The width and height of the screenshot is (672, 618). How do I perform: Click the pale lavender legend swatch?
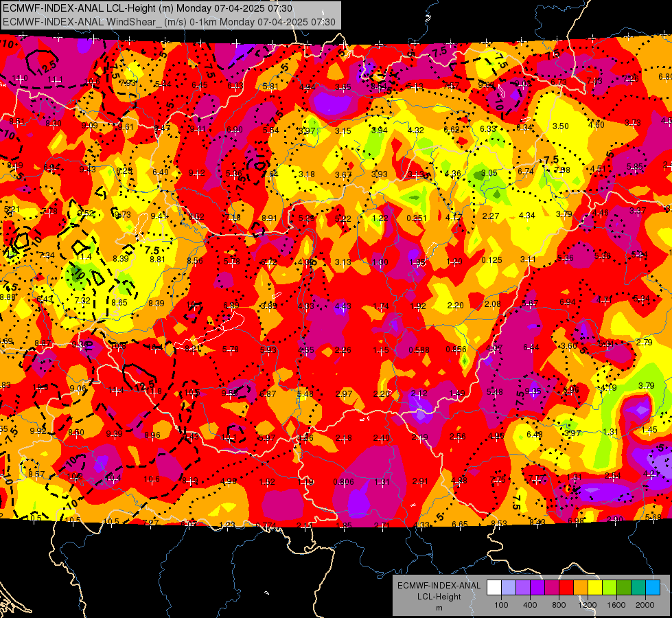click(509, 587)
